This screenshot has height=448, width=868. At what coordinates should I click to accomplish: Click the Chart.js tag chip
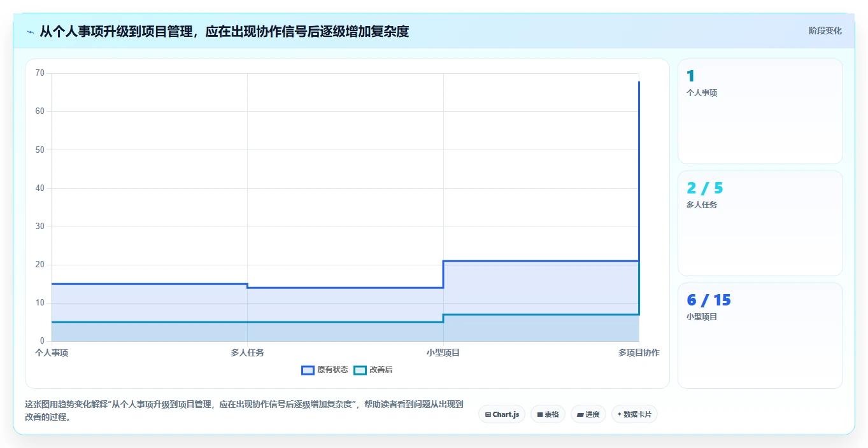[502, 414]
